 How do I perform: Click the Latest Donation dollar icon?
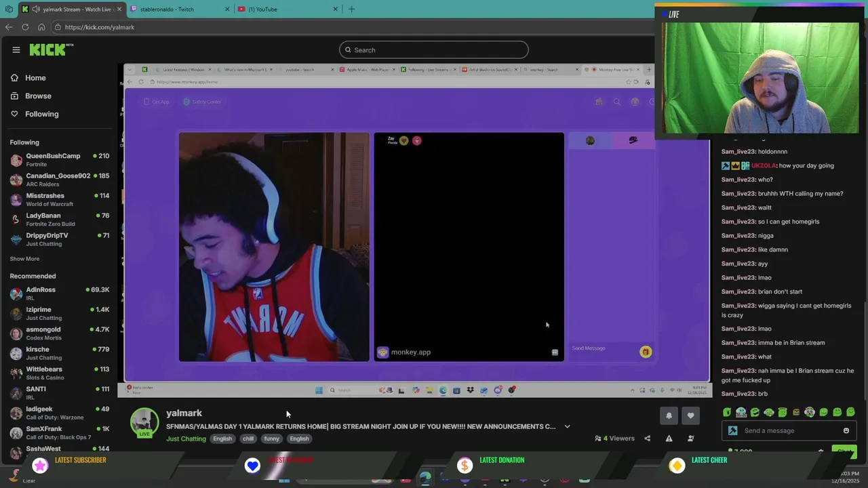point(465,465)
